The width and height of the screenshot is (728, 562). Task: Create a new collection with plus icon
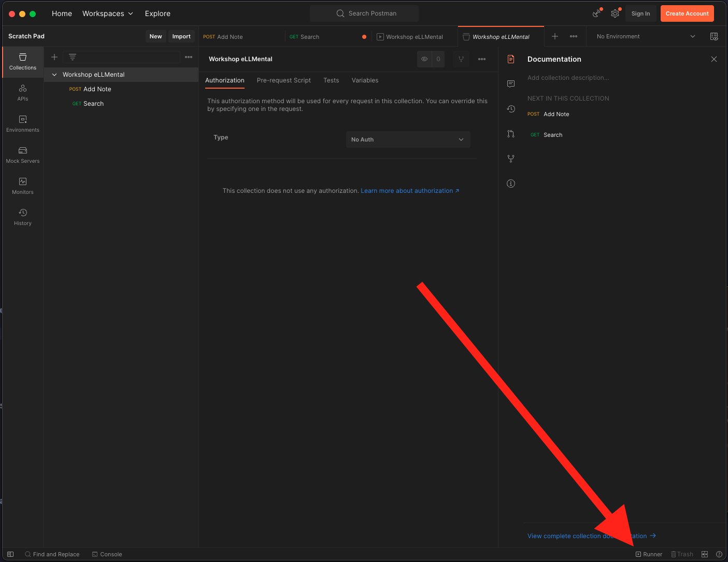54,57
